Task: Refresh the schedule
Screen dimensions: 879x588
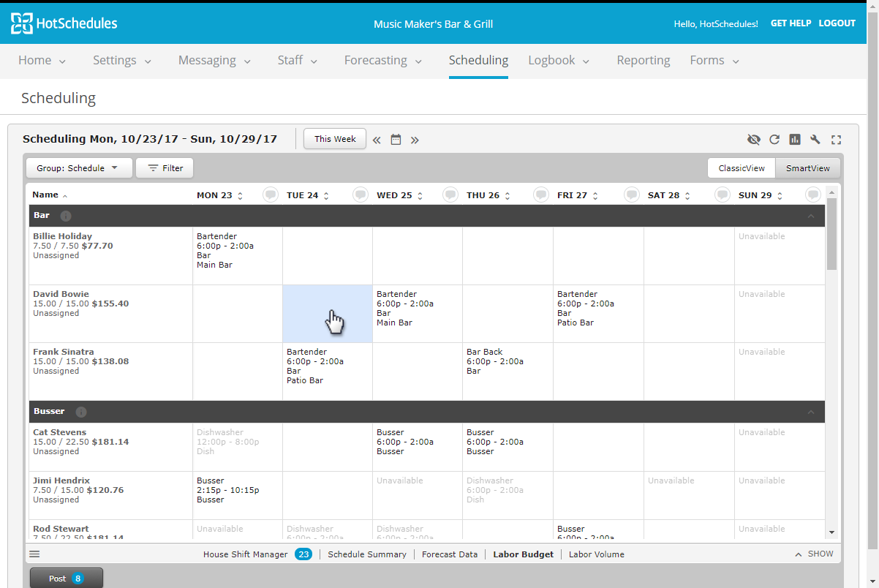Action: pyautogui.click(x=774, y=140)
